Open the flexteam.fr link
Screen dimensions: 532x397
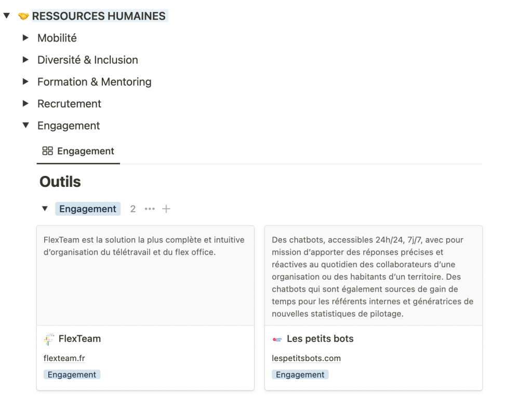point(64,358)
